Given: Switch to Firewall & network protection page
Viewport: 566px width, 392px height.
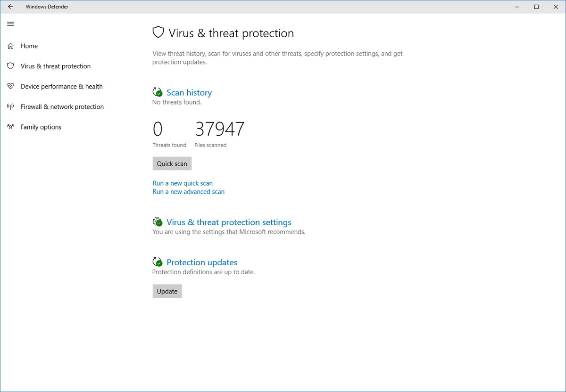Looking at the screenshot, I should 62,106.
